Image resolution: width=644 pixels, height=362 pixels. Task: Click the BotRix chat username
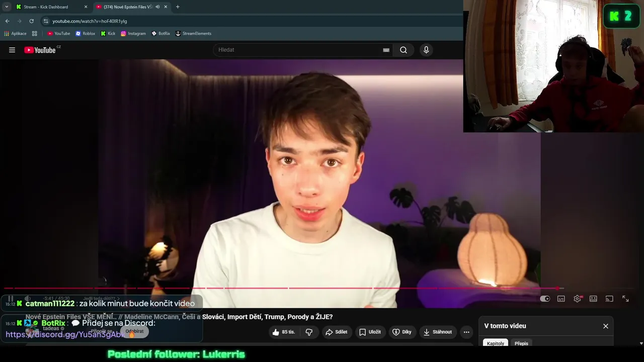pos(53,323)
